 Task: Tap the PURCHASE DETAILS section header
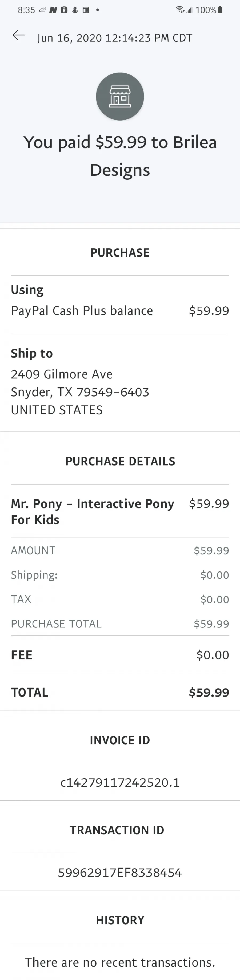point(120,461)
